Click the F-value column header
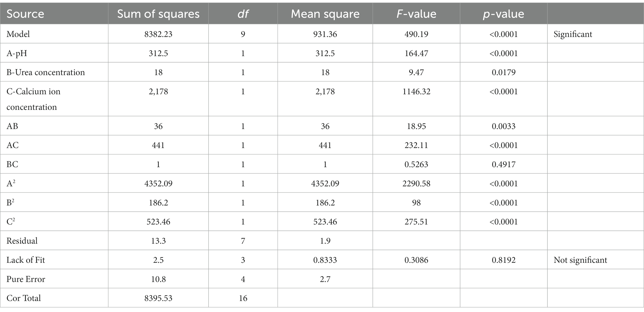The image size is (644, 312). (416, 14)
